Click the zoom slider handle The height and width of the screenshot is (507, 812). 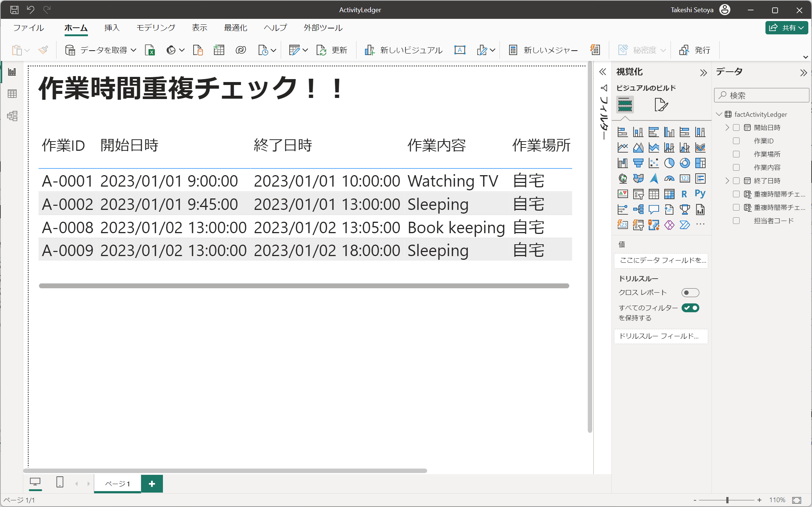(x=727, y=500)
